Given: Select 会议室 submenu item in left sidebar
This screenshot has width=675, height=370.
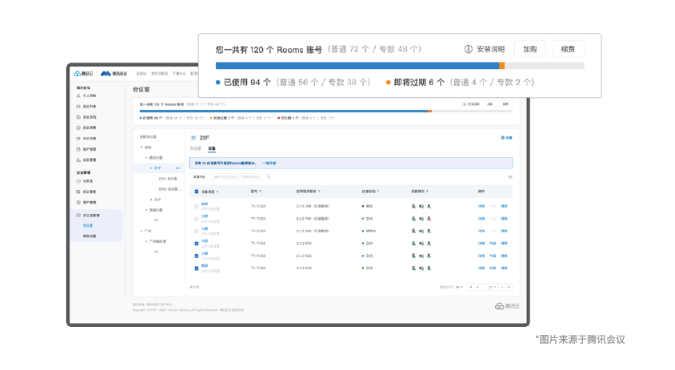Looking at the screenshot, I should (88, 226).
